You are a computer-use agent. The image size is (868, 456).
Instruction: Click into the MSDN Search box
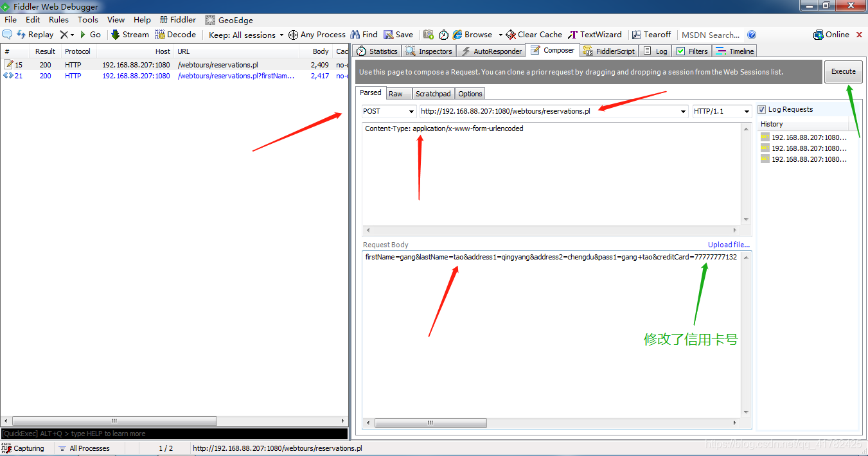point(711,35)
